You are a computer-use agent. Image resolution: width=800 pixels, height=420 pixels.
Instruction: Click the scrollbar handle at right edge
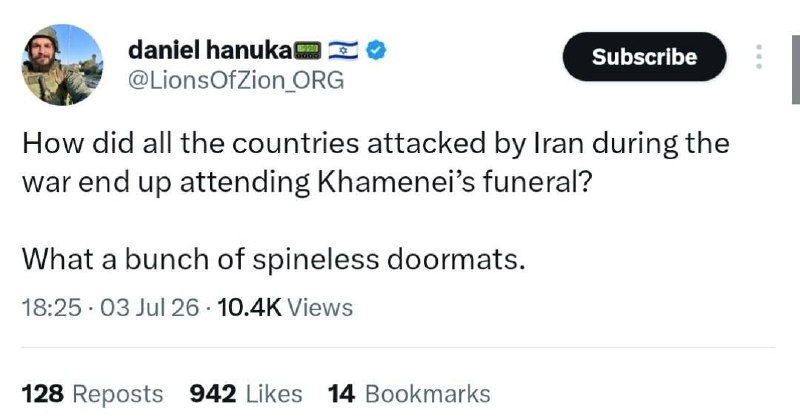796,69
